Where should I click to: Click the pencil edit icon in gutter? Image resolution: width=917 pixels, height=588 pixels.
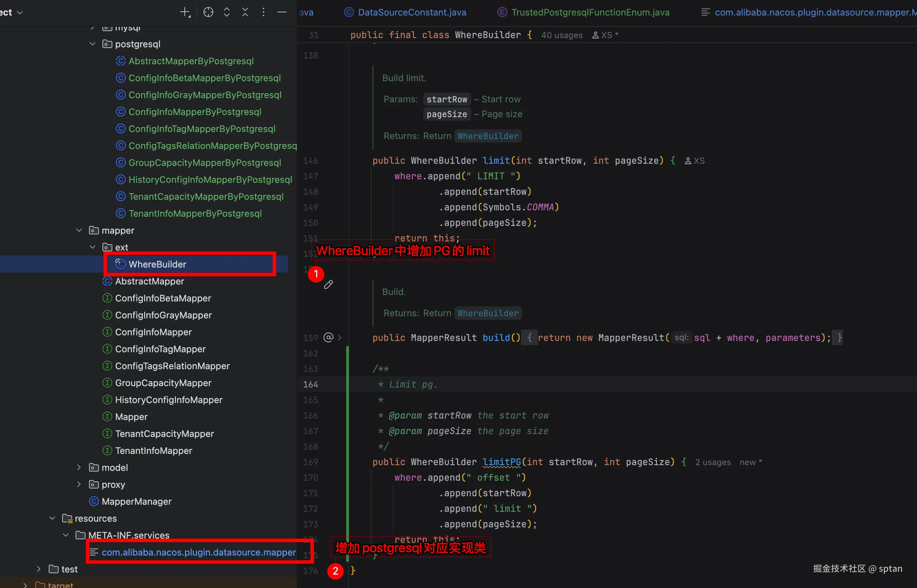pos(328,284)
